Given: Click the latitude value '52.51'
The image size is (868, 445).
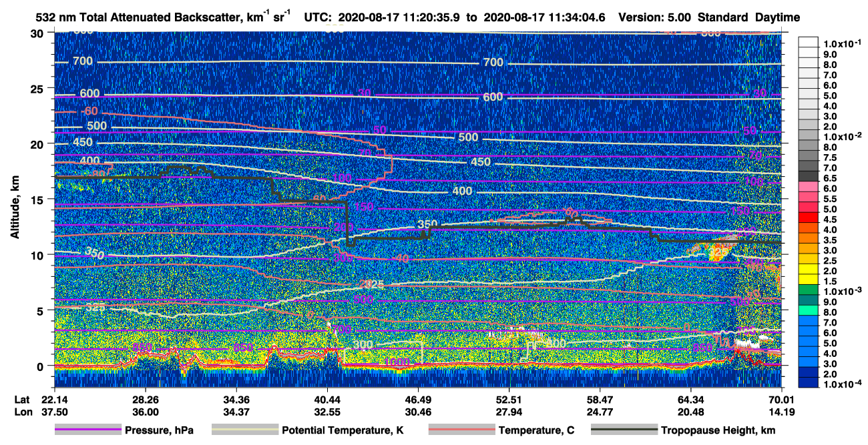Looking at the screenshot, I should 509,399.
